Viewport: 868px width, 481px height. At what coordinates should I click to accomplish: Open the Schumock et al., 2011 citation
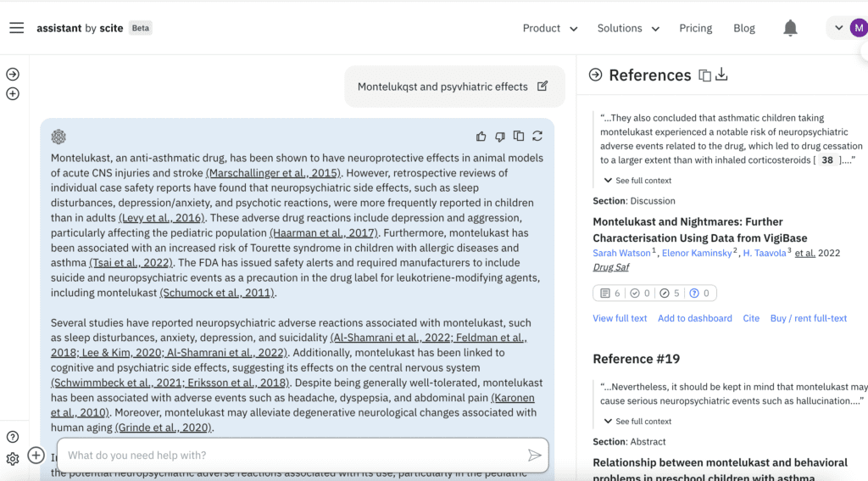pyautogui.click(x=217, y=293)
